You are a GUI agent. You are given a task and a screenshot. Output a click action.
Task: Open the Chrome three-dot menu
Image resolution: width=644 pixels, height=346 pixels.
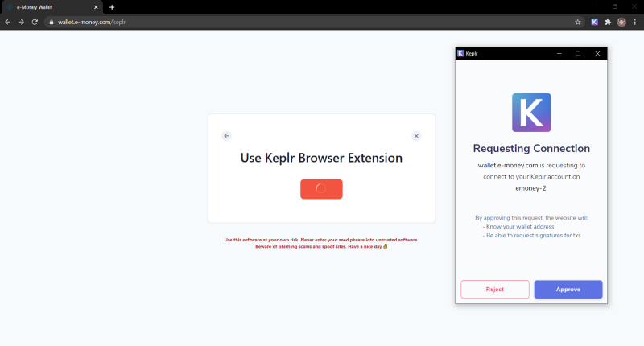pyautogui.click(x=635, y=23)
